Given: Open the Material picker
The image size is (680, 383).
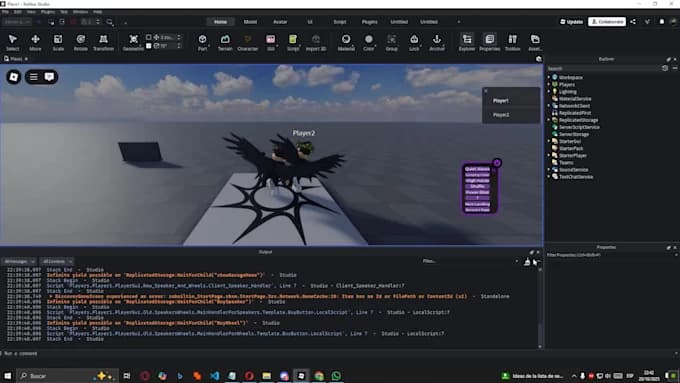Looking at the screenshot, I should [346, 43].
